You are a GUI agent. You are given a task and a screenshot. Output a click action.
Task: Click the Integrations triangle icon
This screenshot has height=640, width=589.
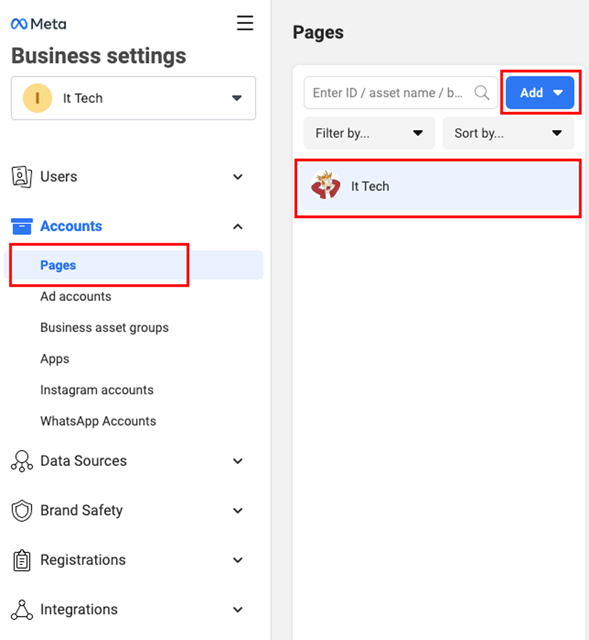click(x=22, y=609)
